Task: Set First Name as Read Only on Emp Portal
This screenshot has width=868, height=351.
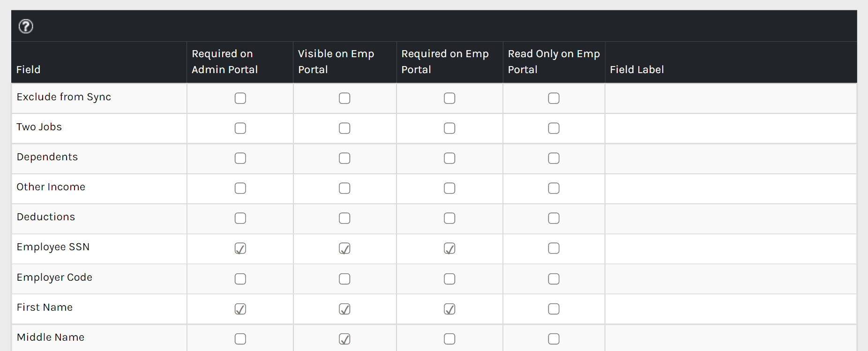Action: click(554, 309)
